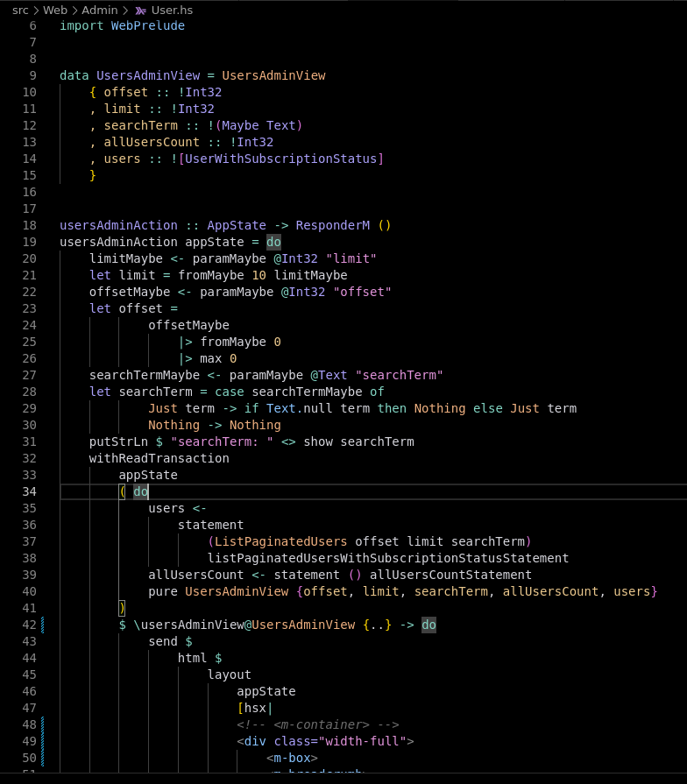Image resolution: width=687 pixels, height=784 pixels.
Task: Click putStrLn on line 31
Action: tap(118, 442)
